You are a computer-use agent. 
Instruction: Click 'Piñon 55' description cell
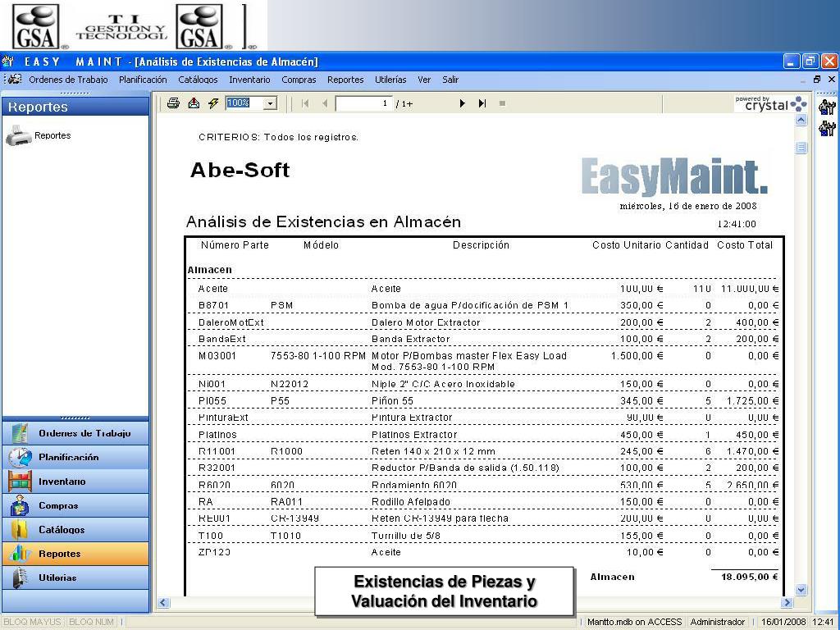(x=393, y=401)
